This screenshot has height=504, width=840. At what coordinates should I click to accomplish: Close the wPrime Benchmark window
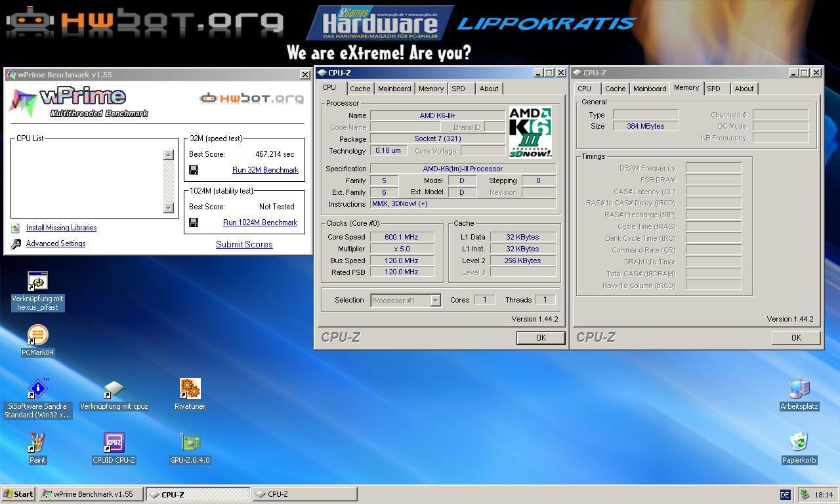click(x=304, y=75)
